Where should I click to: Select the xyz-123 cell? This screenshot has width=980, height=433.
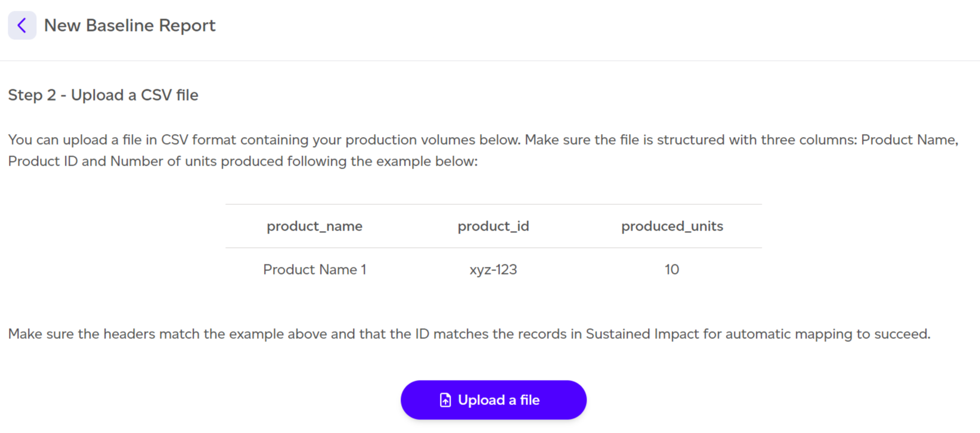(494, 270)
